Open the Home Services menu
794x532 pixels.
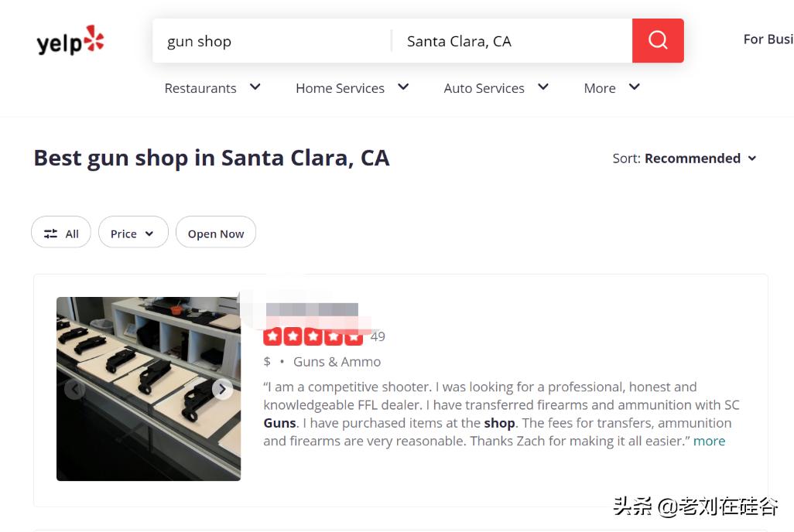[352, 88]
